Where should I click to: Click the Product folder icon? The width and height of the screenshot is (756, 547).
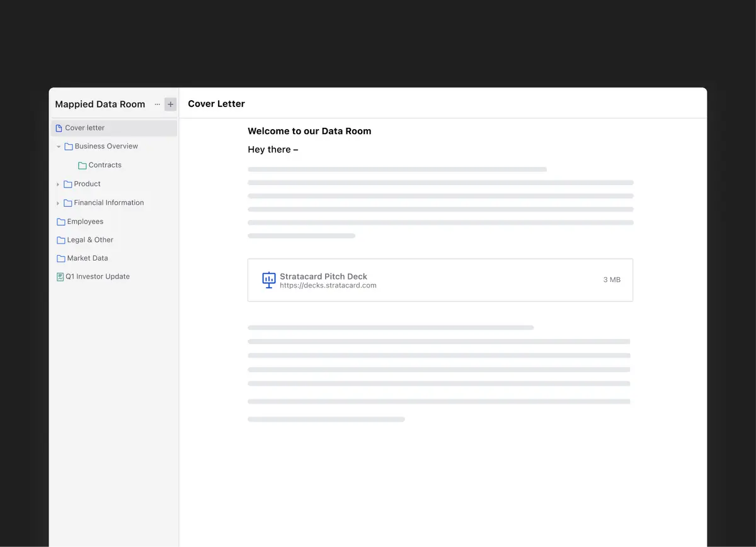68,184
